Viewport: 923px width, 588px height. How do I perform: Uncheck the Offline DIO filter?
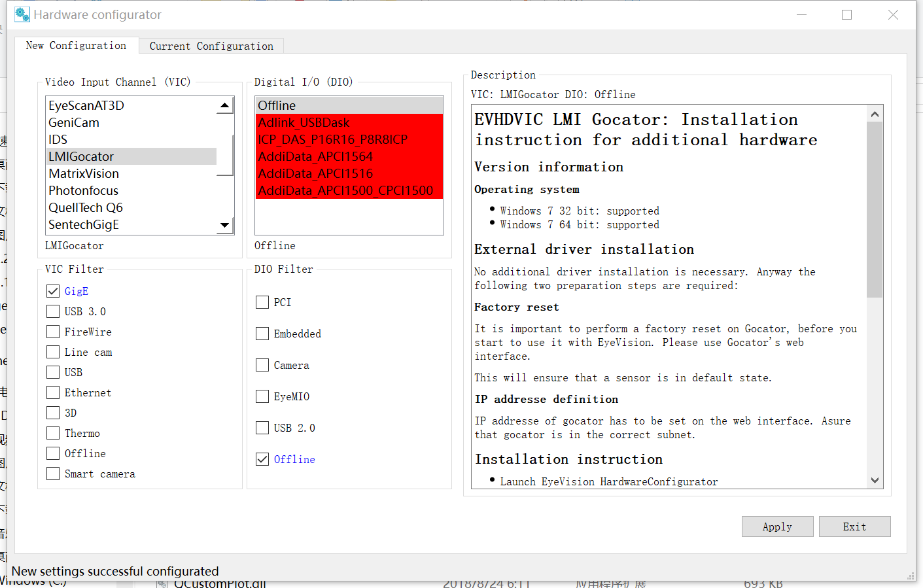[x=262, y=459]
